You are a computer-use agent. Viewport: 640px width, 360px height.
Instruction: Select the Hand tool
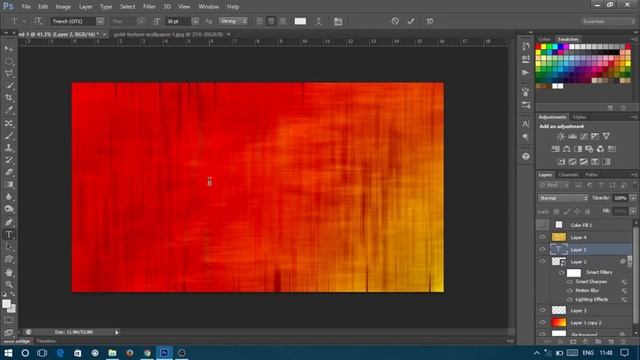tap(9, 272)
